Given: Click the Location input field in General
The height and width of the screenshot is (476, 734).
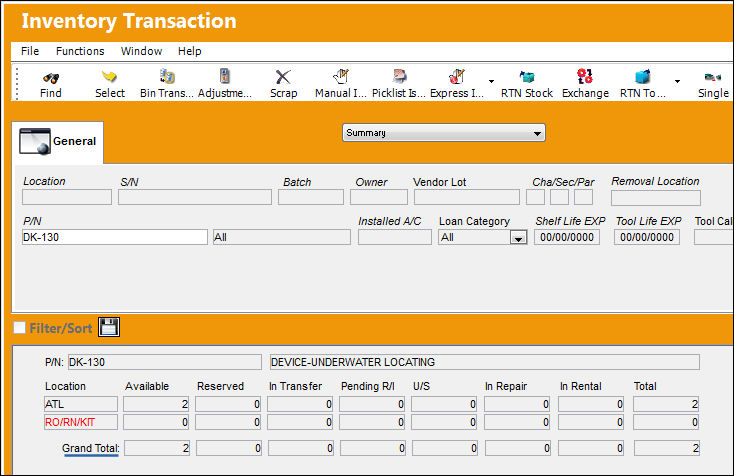Looking at the screenshot, I should 67,197.
